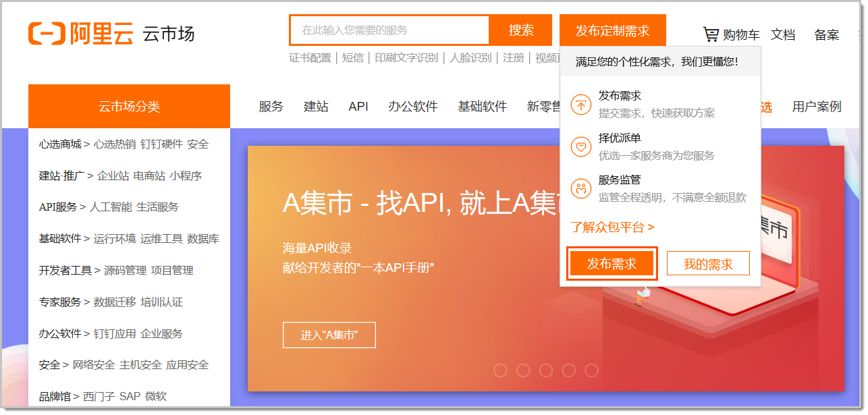Open 钉钉应用 subcategory

coord(115,334)
